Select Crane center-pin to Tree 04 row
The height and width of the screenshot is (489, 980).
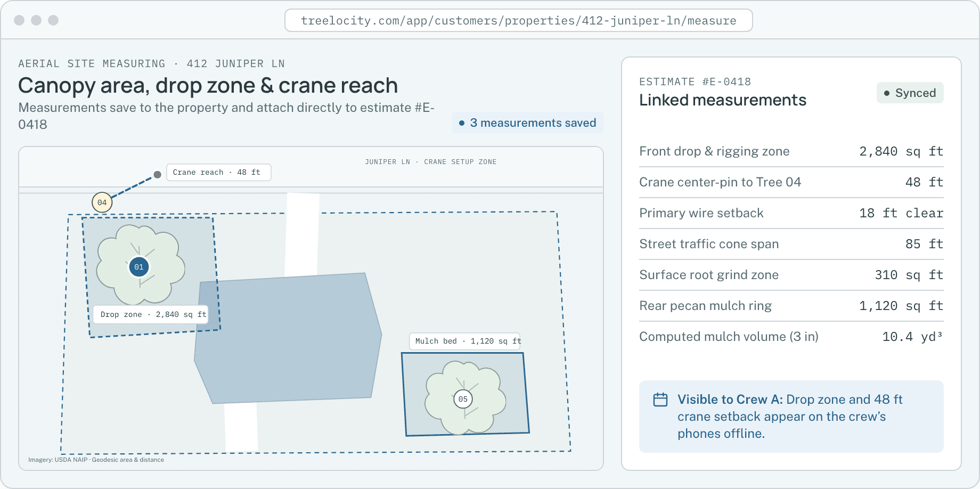click(791, 182)
